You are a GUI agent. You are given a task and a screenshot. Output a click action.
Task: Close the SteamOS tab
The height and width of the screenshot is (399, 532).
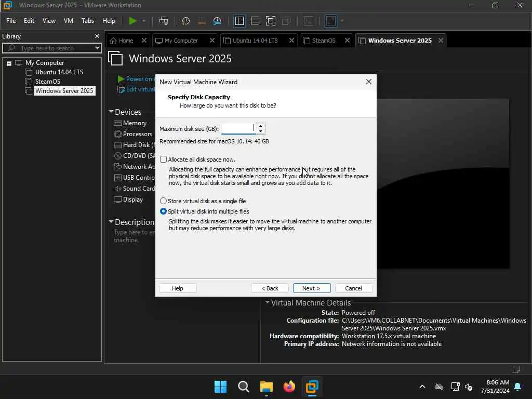347,40
